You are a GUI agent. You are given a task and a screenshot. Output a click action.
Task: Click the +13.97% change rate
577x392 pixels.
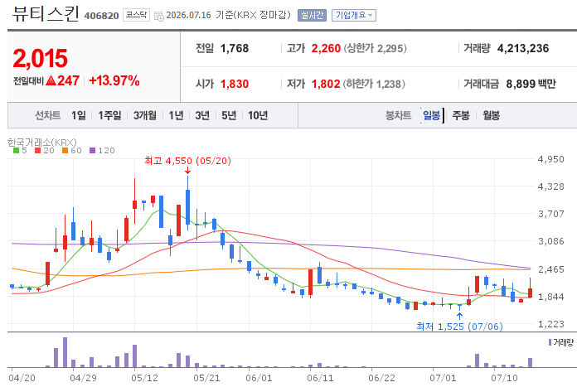tap(114, 80)
